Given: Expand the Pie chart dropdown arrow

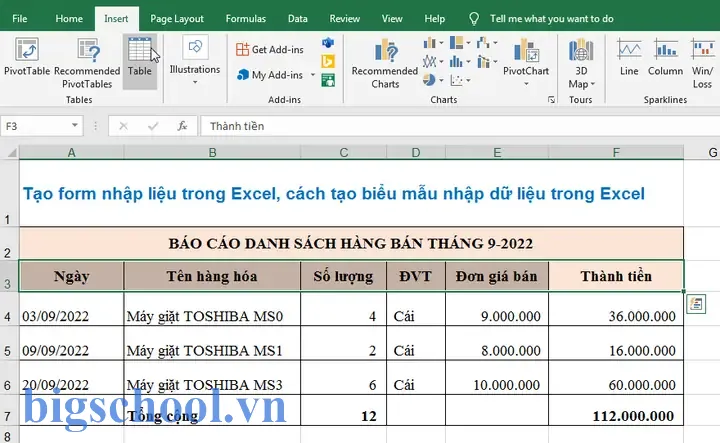Looking at the screenshot, I should click(x=441, y=80).
